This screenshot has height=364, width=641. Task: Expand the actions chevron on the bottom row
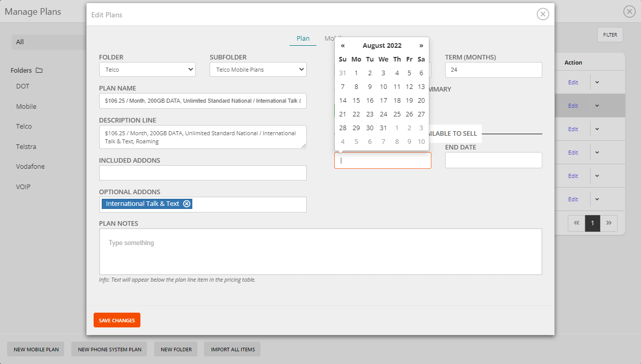pos(597,199)
